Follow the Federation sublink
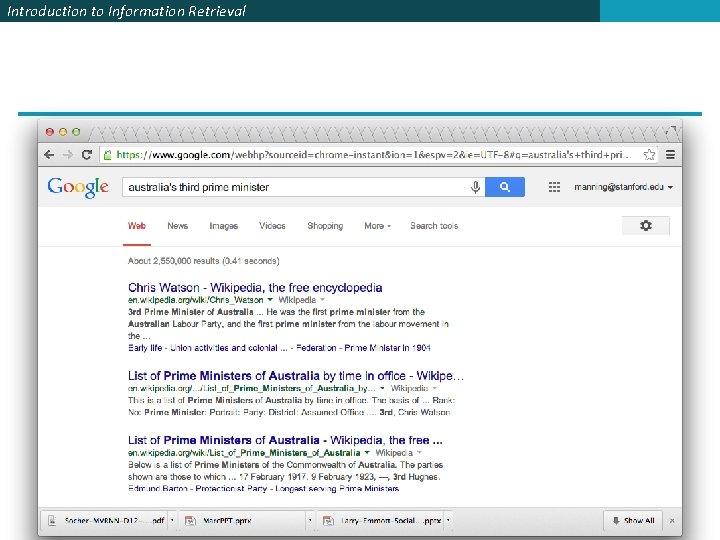 (316, 348)
